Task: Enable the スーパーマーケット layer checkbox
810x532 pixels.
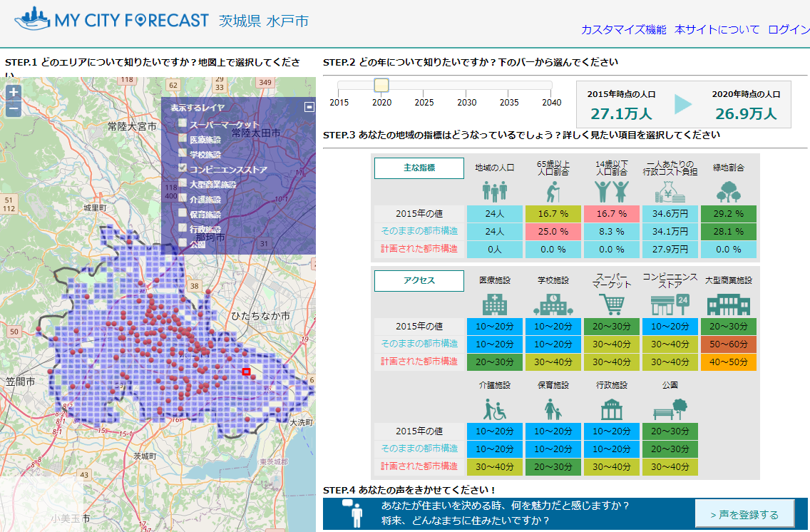Action: 183,123
